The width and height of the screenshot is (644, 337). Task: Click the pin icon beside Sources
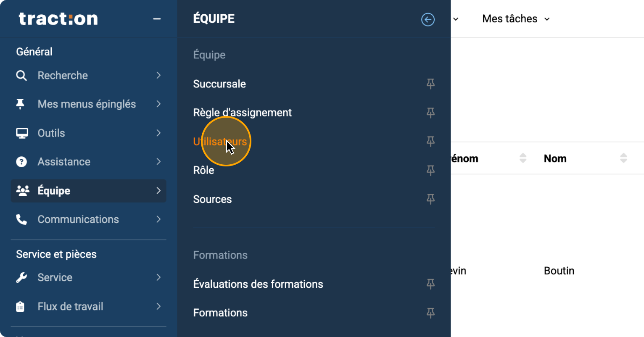point(430,199)
